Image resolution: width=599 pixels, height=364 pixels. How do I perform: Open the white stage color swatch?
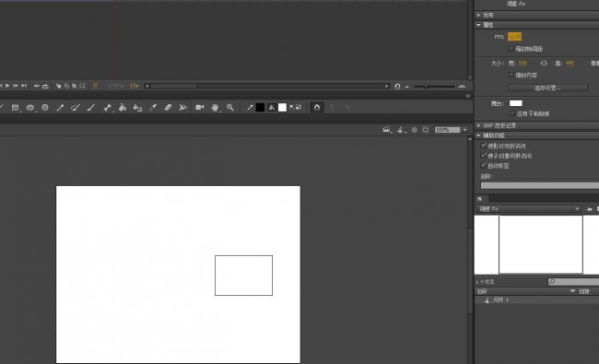[516, 103]
